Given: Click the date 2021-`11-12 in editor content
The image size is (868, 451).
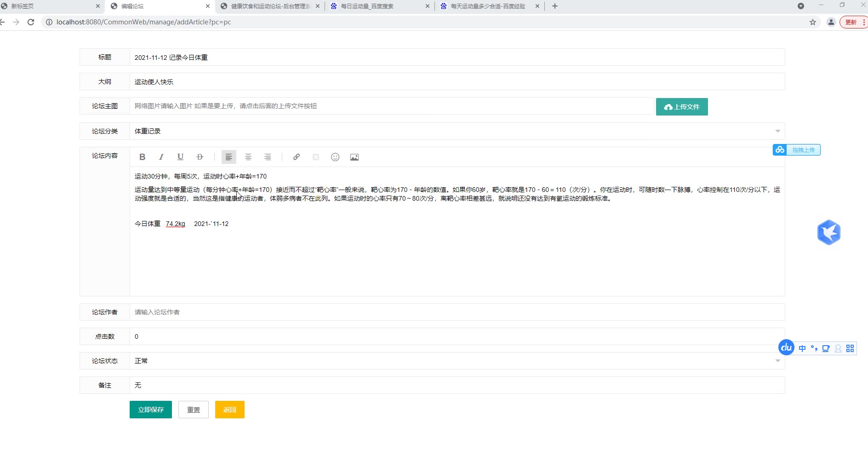Looking at the screenshot, I should [211, 224].
